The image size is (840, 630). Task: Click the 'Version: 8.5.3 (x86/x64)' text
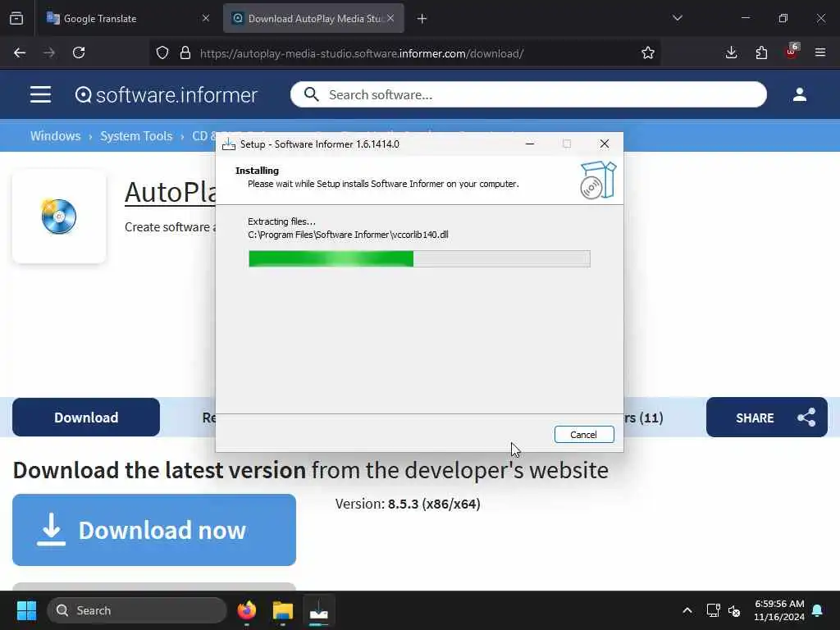408,504
